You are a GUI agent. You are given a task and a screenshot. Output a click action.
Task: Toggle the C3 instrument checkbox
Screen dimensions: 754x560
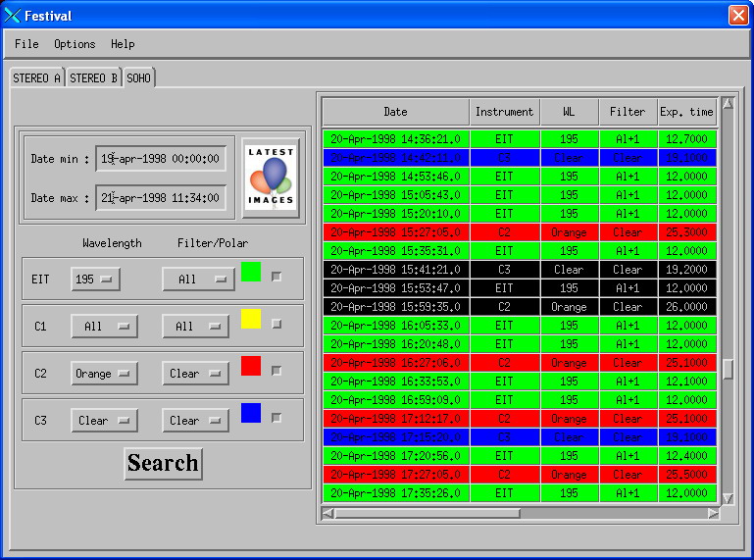click(x=276, y=418)
